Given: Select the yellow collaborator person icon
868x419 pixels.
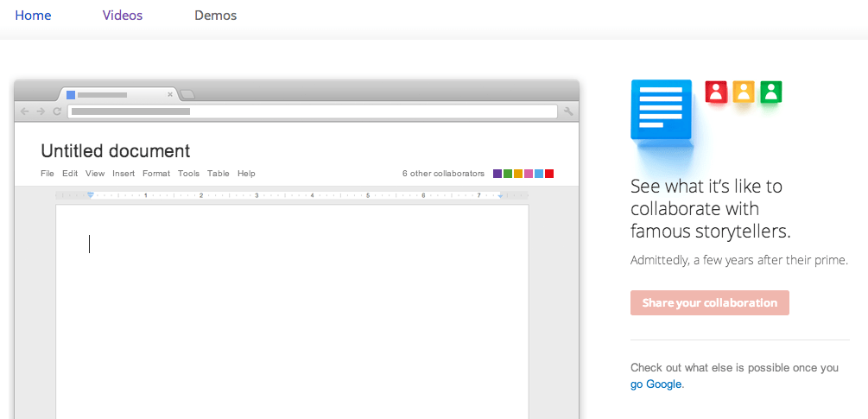Looking at the screenshot, I should [x=744, y=92].
